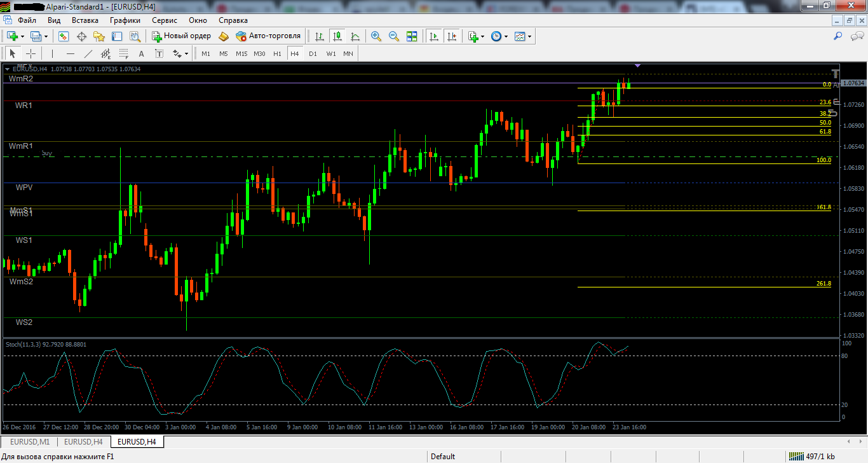Screen dimensions: 868x463
Task: Expand the indicators dropdown arrow
Action: [x=483, y=36]
